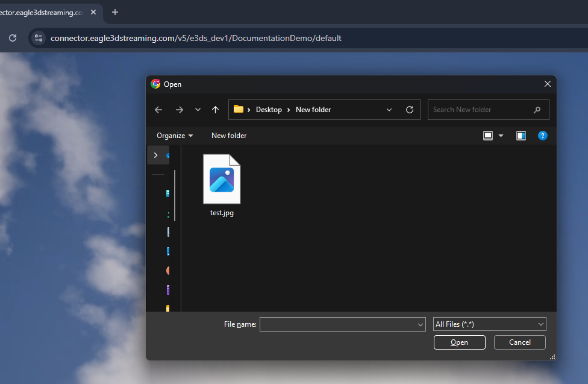Open the All Files type dropdown

[x=489, y=324]
